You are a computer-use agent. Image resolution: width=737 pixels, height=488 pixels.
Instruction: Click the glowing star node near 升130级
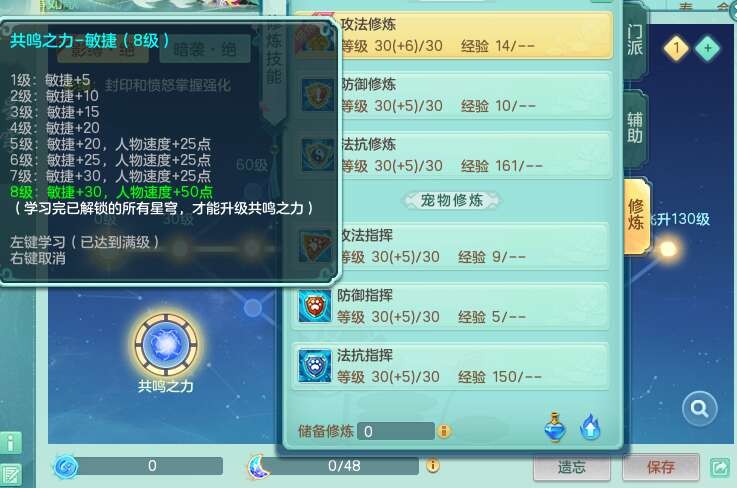(x=667, y=249)
